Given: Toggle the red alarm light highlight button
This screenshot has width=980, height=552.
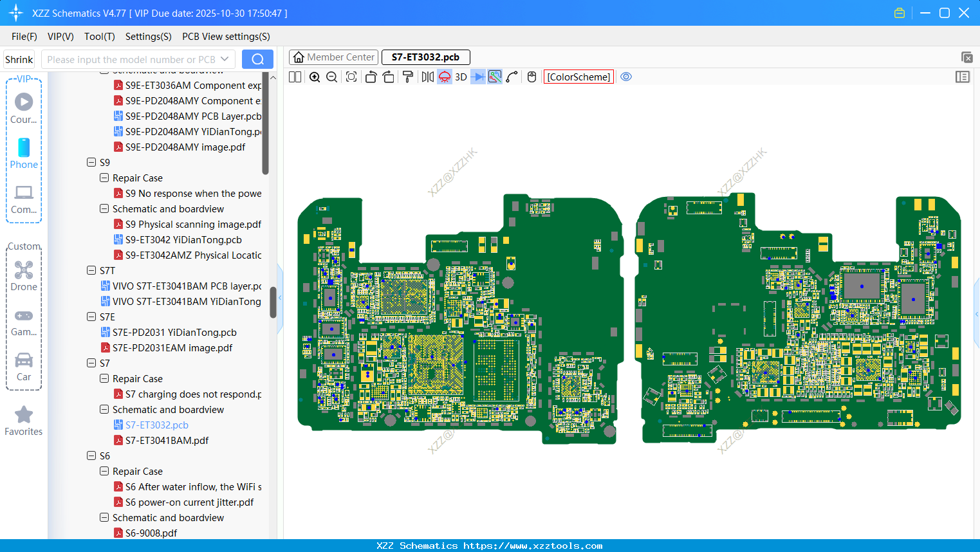Looking at the screenshot, I should coord(445,77).
